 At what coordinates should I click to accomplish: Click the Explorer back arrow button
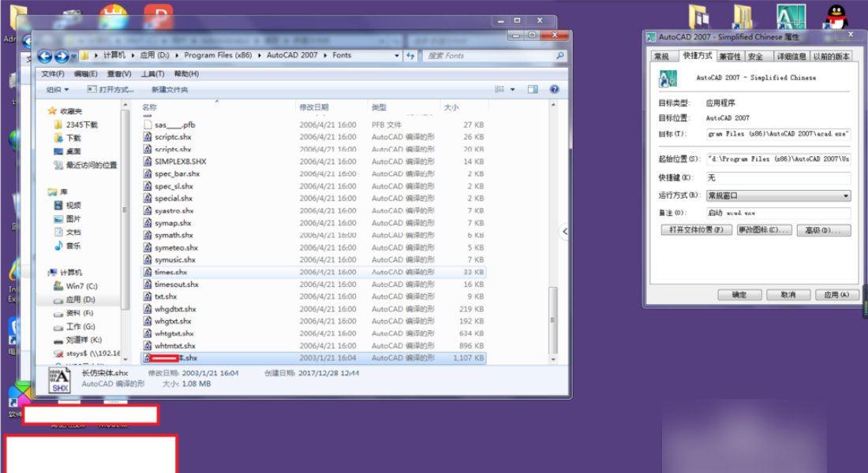pyautogui.click(x=44, y=56)
